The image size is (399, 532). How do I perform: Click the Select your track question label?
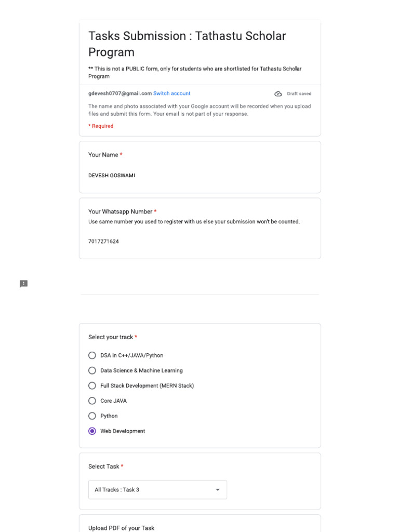(111, 337)
